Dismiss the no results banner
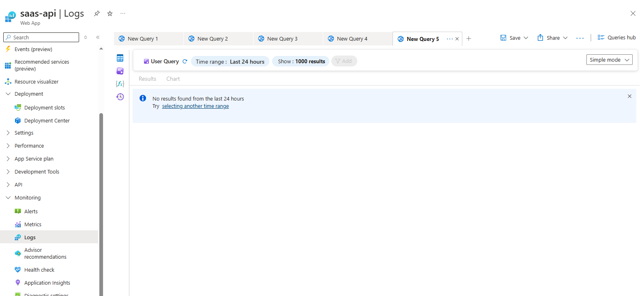Screen dimensions: 644x296 click(629, 96)
